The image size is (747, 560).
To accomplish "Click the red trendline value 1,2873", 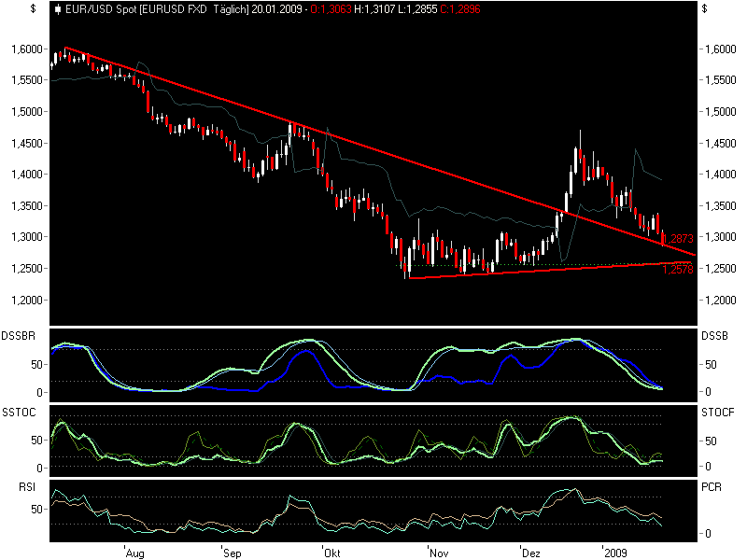I will [678, 239].
